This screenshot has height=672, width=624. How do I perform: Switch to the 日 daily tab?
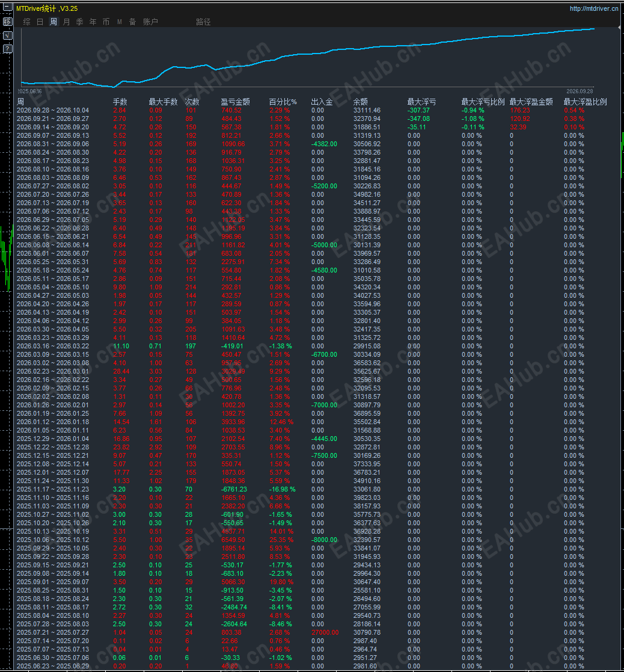[x=40, y=22]
